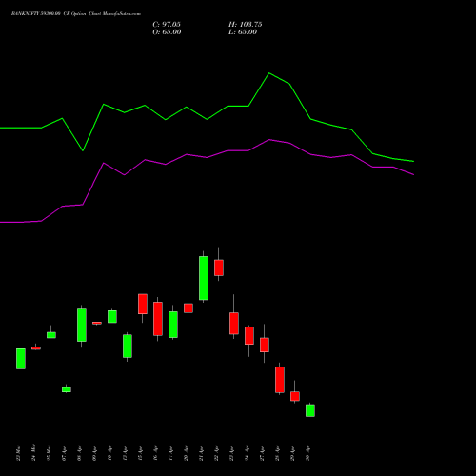
Task: Click the 22 Apr date label
Action: point(216,454)
